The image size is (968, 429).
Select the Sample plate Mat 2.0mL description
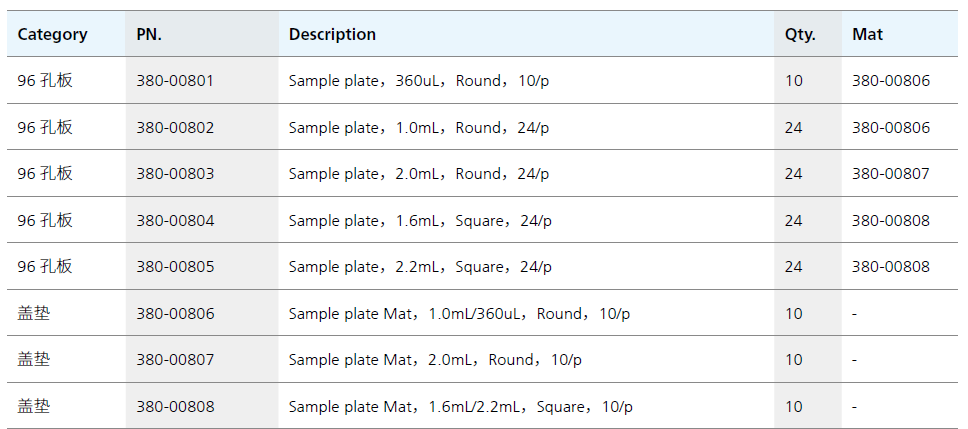[435, 359]
